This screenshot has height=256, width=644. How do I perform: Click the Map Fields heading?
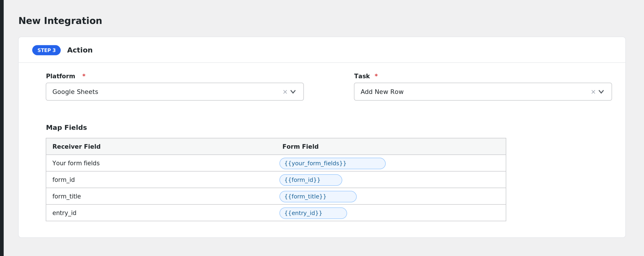click(x=66, y=128)
